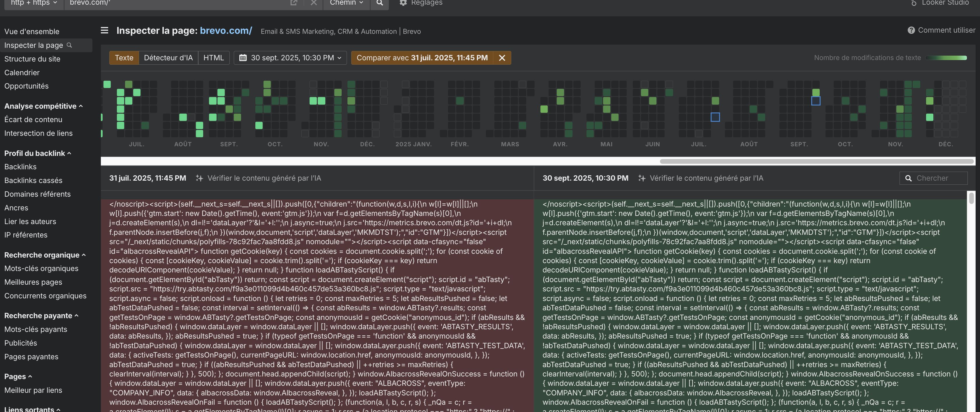Screen dimensions: 980x412
Task: Switch to HTML view mode
Action: pyautogui.click(x=213, y=58)
